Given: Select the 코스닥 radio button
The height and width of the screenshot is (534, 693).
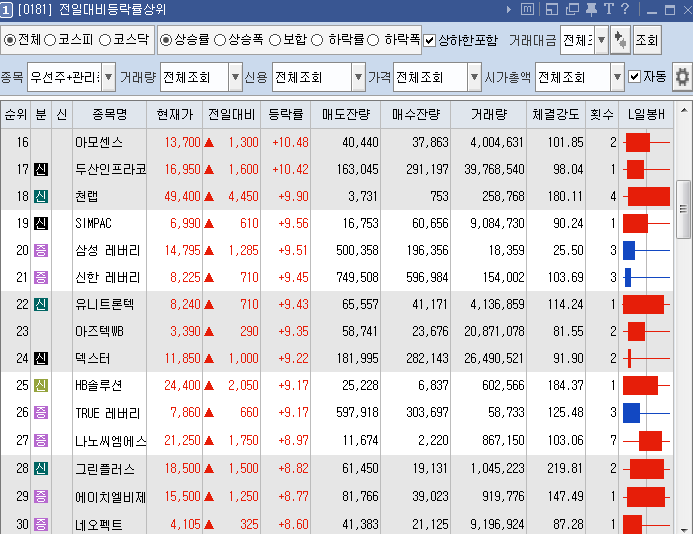Looking at the screenshot, I should coord(105,40).
